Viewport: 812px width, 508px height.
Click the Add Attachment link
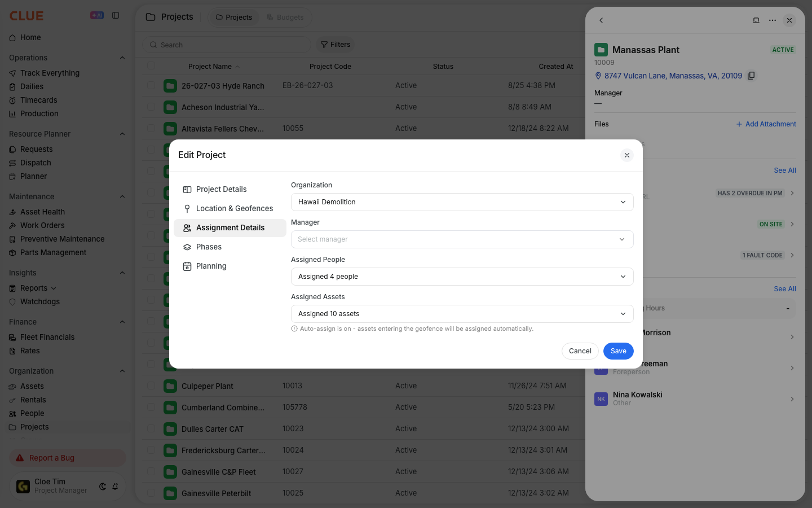click(766, 124)
